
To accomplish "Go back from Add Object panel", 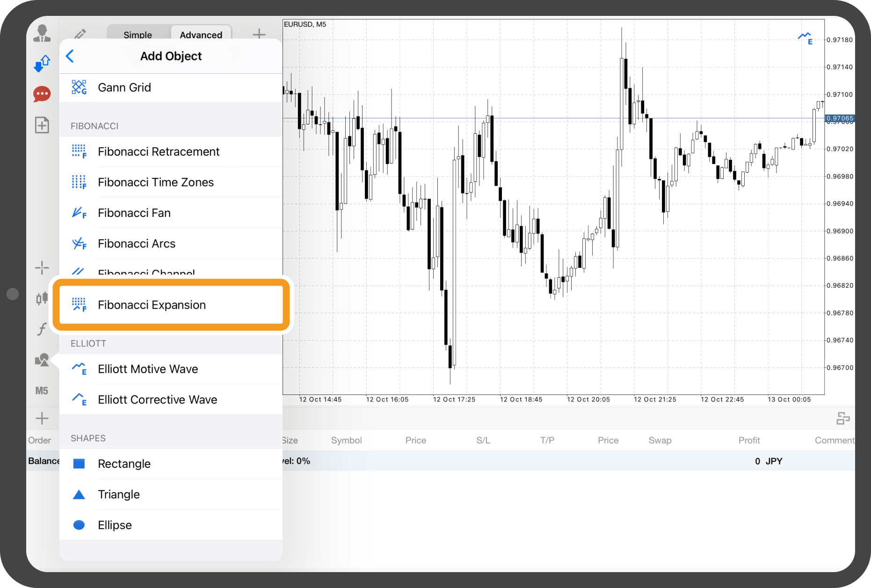I will click(x=70, y=56).
